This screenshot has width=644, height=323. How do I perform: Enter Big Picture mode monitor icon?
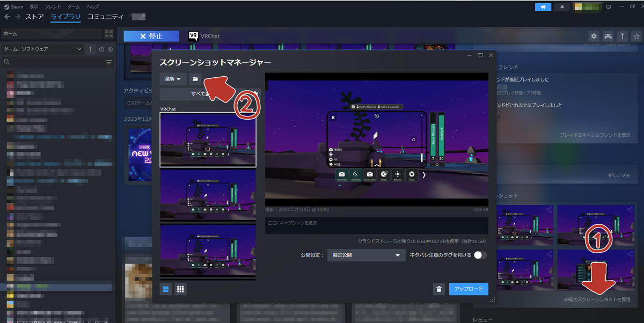(x=609, y=7)
